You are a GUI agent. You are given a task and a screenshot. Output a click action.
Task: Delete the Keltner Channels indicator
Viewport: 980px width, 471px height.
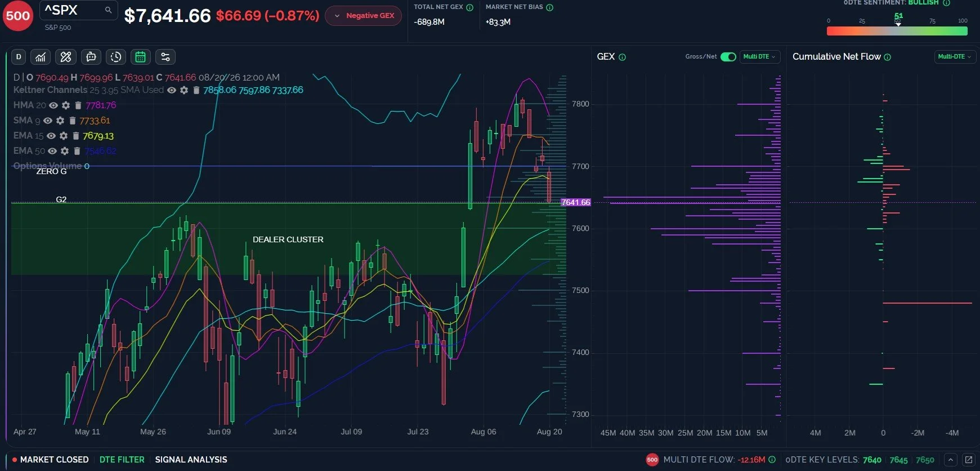196,90
